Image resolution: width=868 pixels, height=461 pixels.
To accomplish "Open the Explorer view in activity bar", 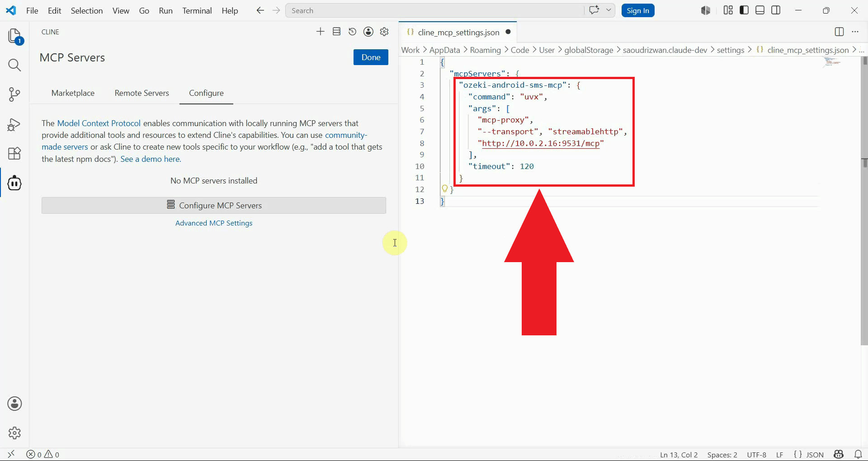I will [x=14, y=36].
